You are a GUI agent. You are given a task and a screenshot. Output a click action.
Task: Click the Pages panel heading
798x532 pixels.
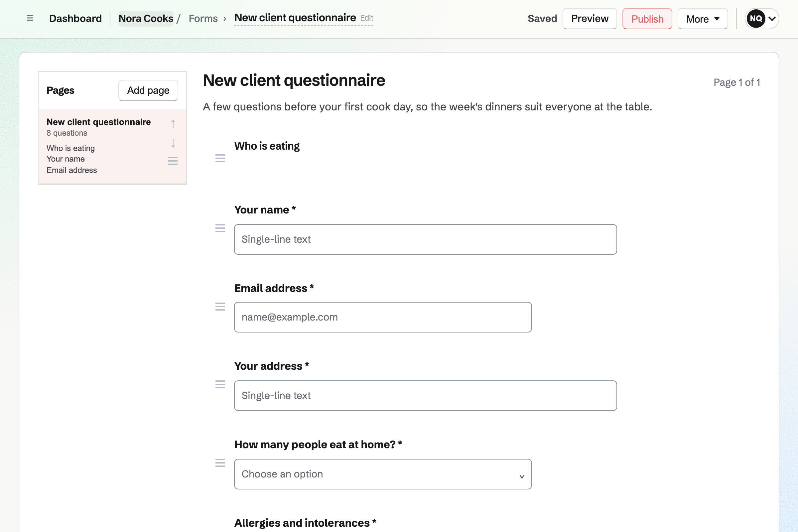coord(61,90)
